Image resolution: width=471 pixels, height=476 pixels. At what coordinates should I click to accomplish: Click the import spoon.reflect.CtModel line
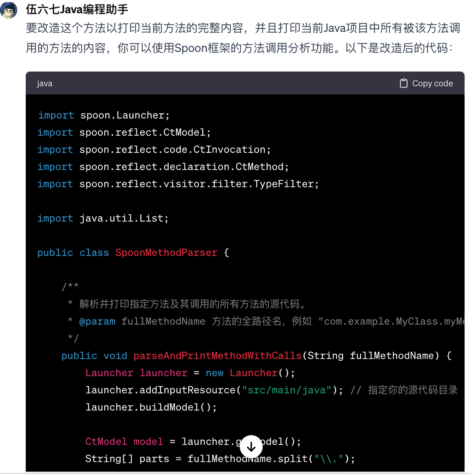click(124, 132)
